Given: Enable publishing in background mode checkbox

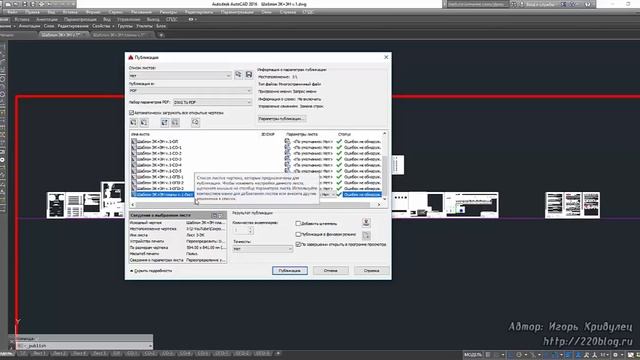Looking at the screenshot, I should point(298,234).
